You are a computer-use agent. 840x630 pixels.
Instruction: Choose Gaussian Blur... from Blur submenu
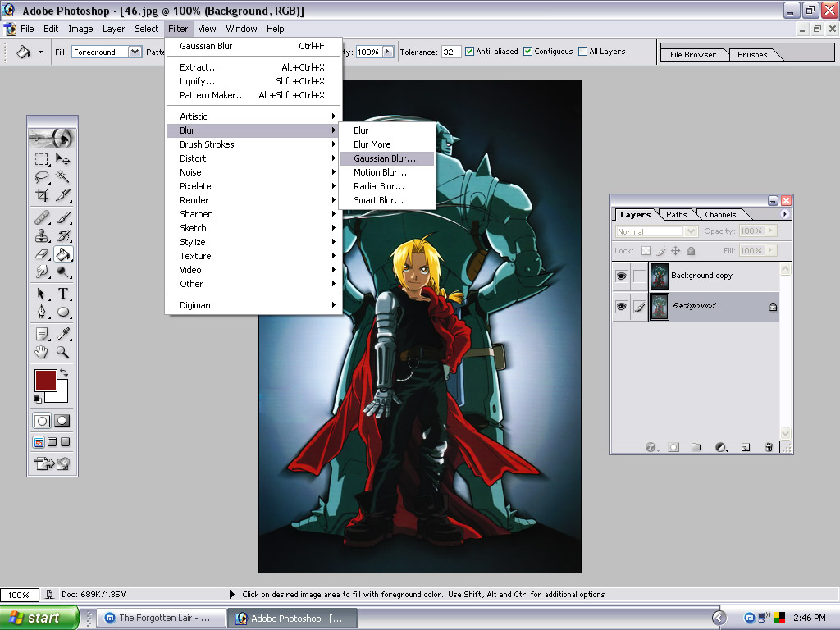[x=387, y=158]
